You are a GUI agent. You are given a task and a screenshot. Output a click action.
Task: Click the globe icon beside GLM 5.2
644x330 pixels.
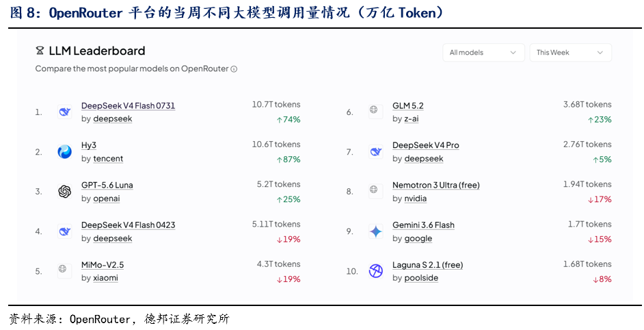(x=374, y=110)
